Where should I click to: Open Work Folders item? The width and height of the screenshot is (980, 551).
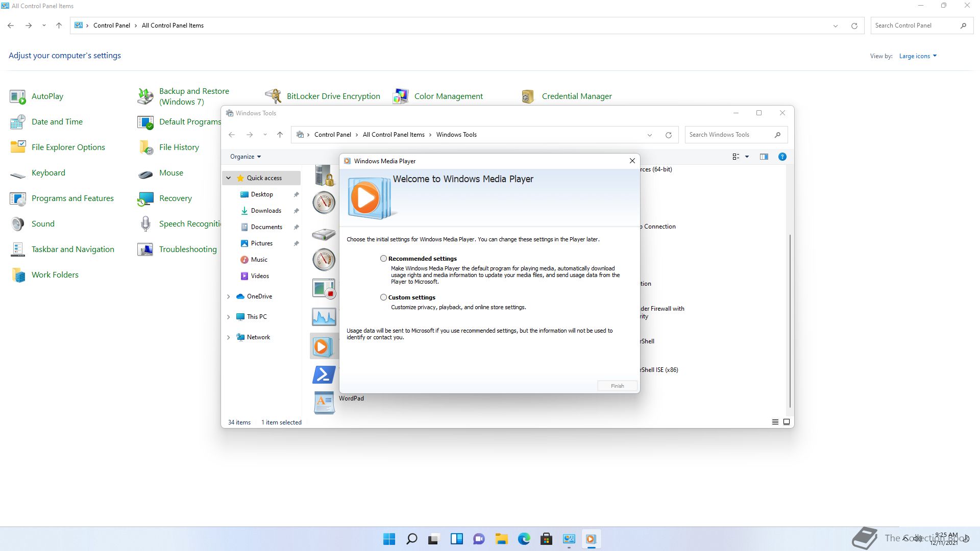point(44,274)
